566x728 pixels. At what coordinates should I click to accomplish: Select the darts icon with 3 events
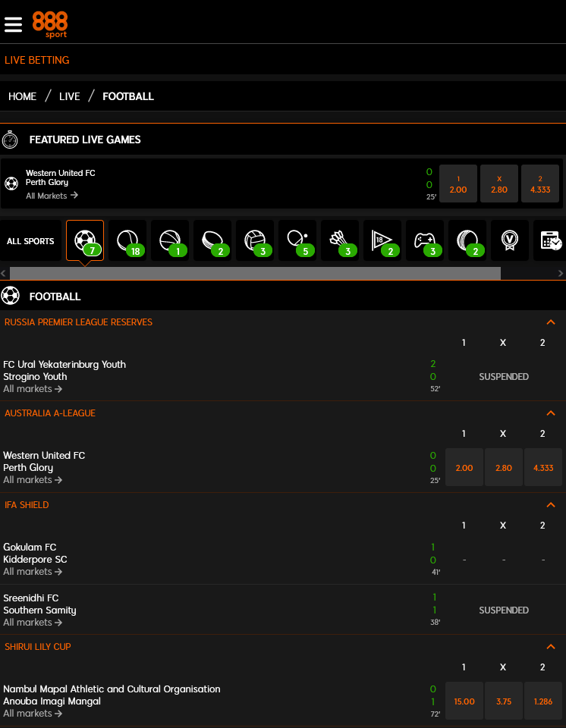(340, 240)
